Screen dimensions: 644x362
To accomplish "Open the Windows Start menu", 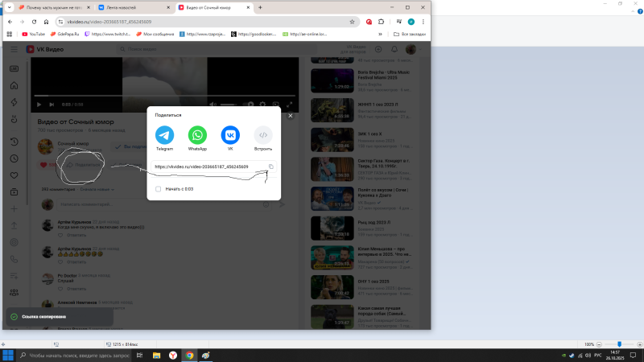I will point(8,355).
